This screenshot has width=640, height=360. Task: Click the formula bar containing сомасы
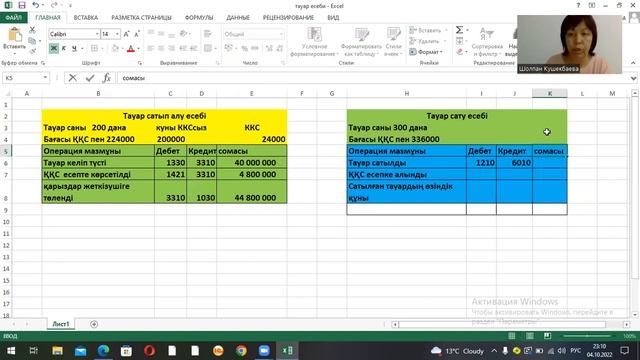tap(372, 78)
